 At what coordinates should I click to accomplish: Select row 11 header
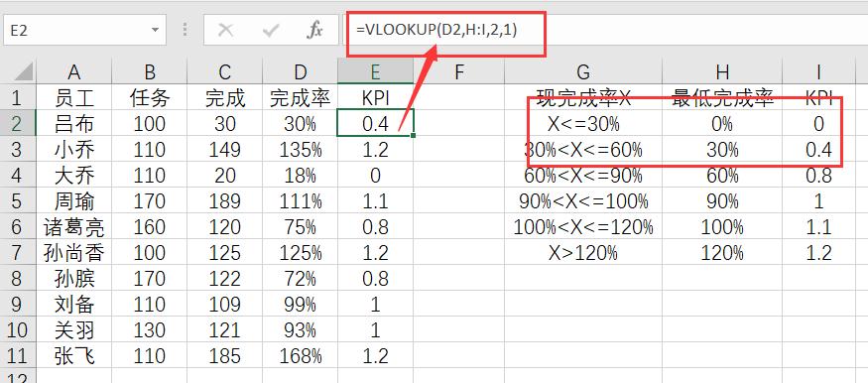pyautogui.click(x=17, y=355)
